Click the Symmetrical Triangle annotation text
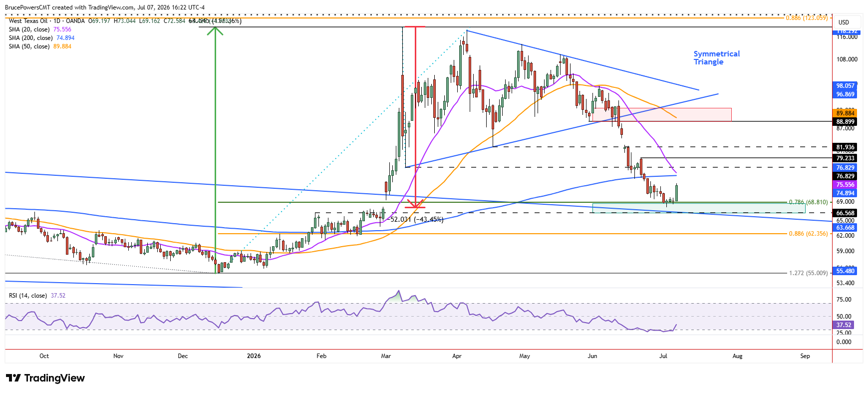The width and height of the screenshot is (868, 393). (717, 58)
